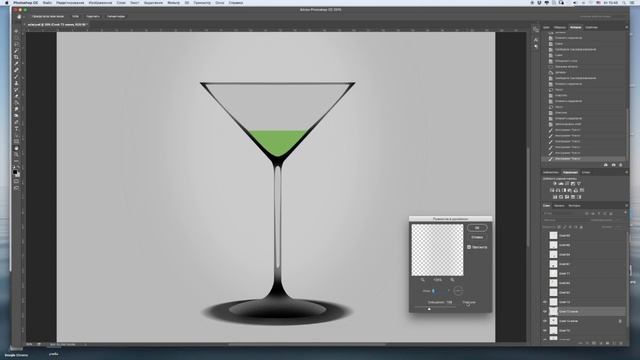Click Отмена in Motion Blur dialog
The width and height of the screenshot is (640, 360).
[477, 237]
